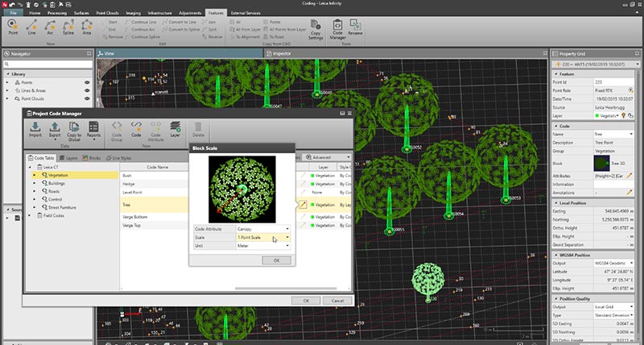The image size is (644, 345).
Task: Click the edit pencil in Tree row
Action: [x=303, y=205]
